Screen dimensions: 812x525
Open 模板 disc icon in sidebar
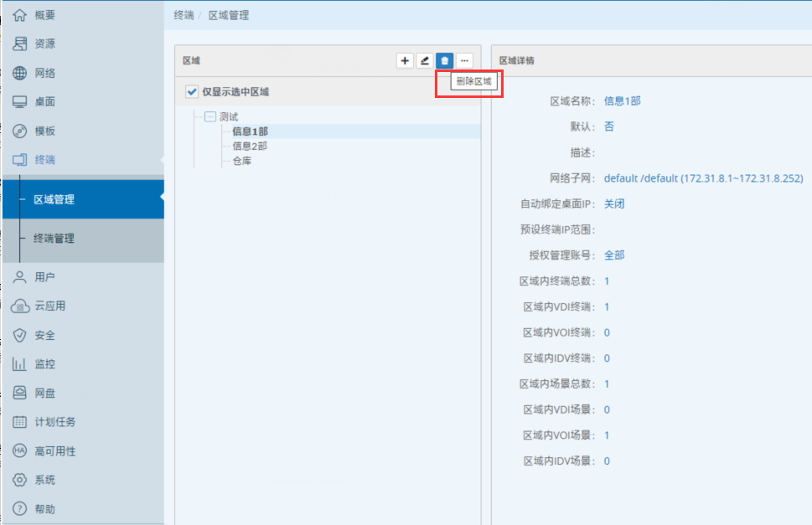point(20,131)
